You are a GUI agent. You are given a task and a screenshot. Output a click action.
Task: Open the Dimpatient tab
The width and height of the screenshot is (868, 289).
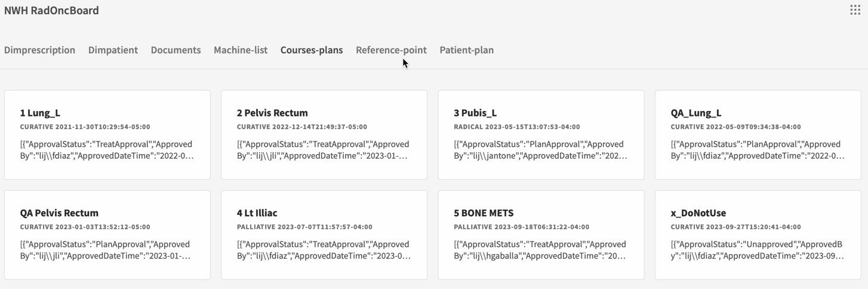[113, 50]
